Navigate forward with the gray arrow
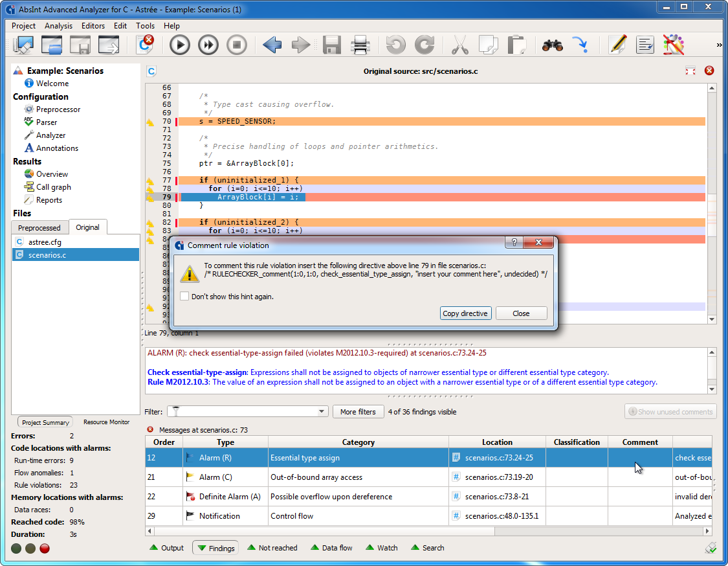The width and height of the screenshot is (728, 566). 301,45
